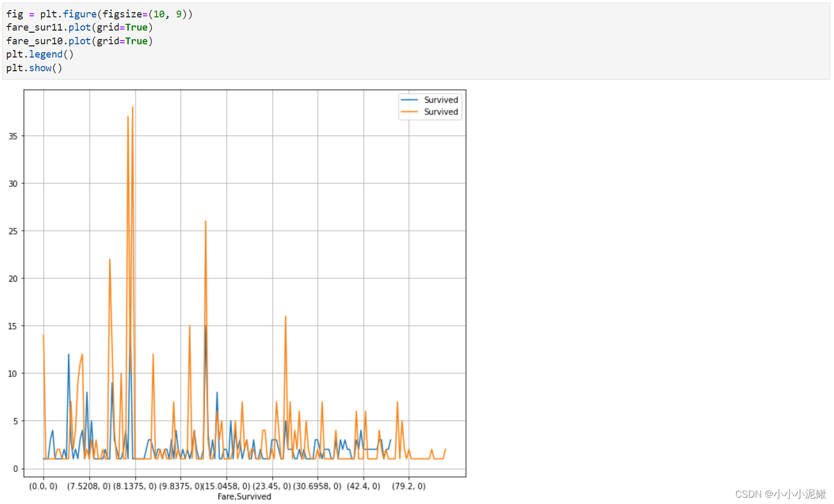Click the orange Survived legend line swatch
The height and width of the screenshot is (504, 834).
(x=409, y=112)
